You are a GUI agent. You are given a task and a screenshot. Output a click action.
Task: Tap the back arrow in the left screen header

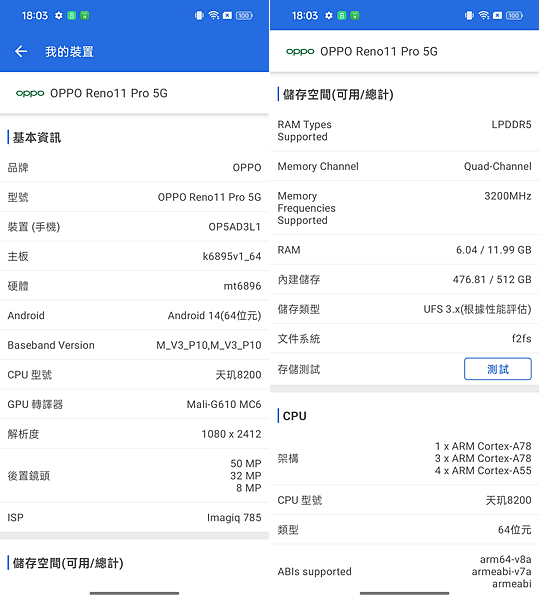[x=21, y=51]
